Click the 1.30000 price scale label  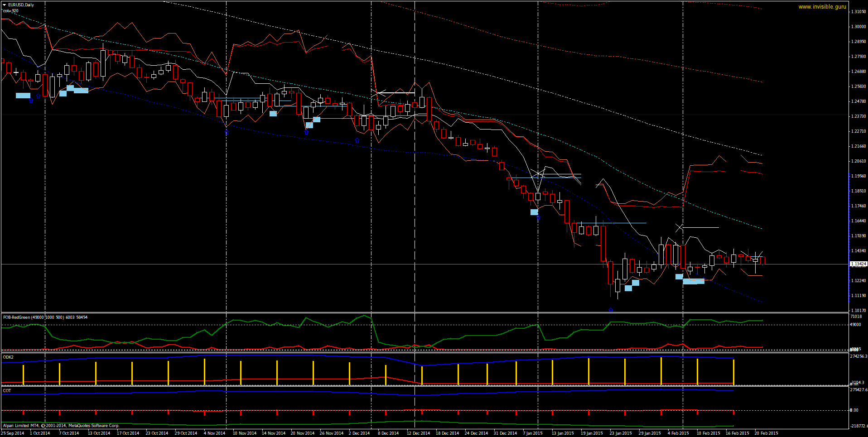(x=858, y=27)
